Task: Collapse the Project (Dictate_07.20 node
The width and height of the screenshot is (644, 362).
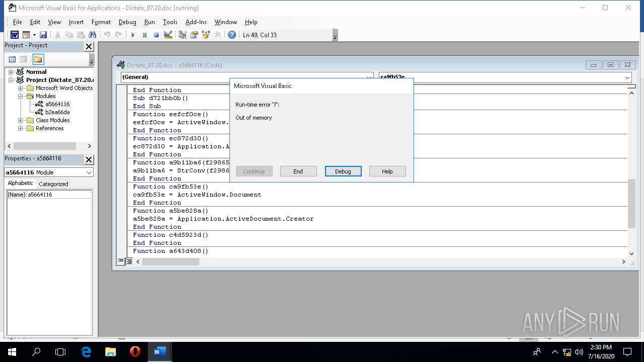Action: 11,80
